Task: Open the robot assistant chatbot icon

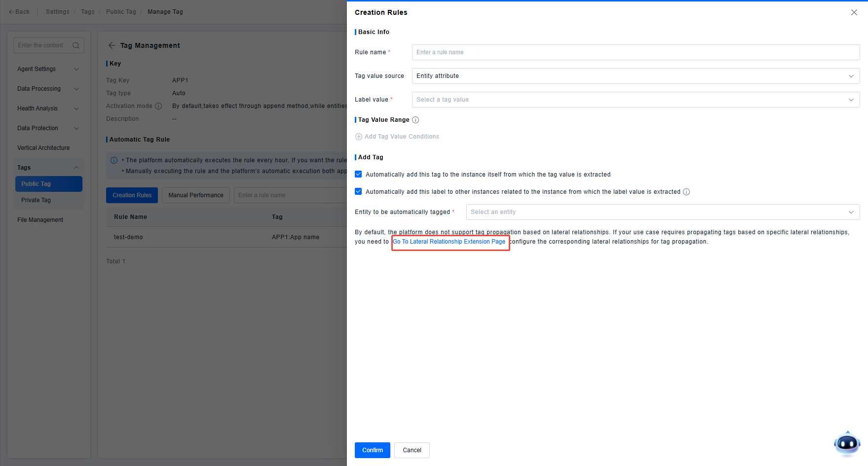Action: tap(847, 443)
